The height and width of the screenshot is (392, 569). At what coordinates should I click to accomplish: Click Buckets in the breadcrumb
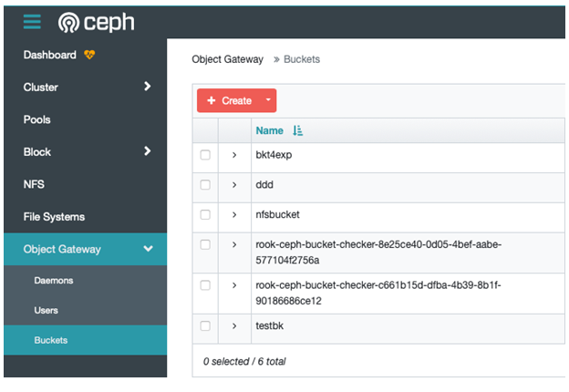(x=302, y=59)
